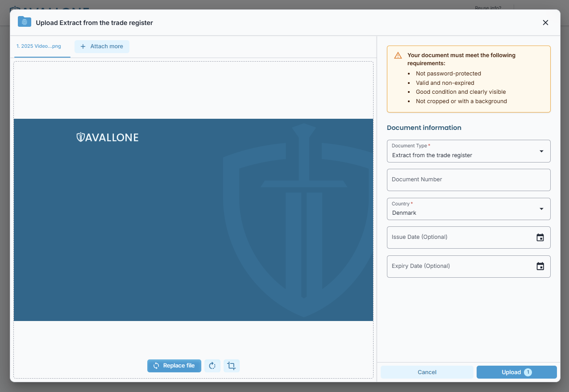Click 'Not cropped or with a background' text
The width and height of the screenshot is (569, 392).
pyautogui.click(x=461, y=101)
